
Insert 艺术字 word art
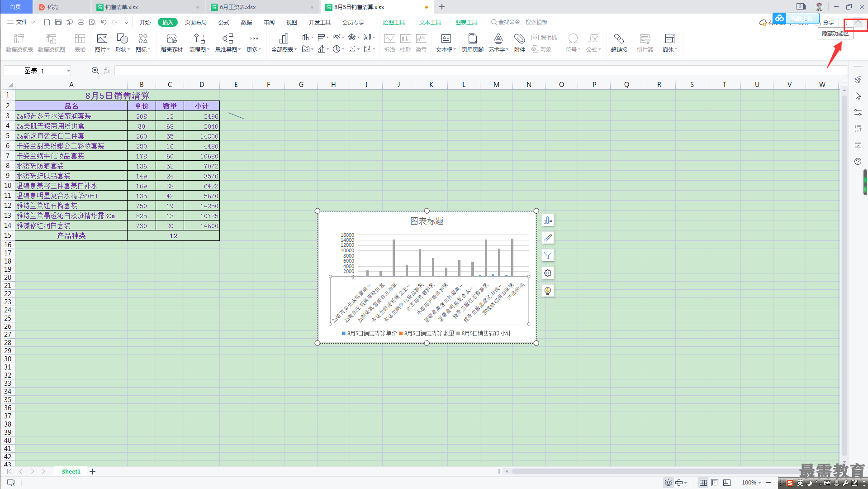(x=498, y=43)
